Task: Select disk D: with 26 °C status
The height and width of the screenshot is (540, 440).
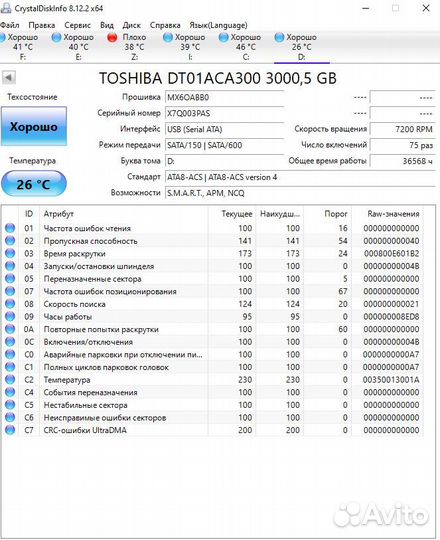Action: point(302,47)
